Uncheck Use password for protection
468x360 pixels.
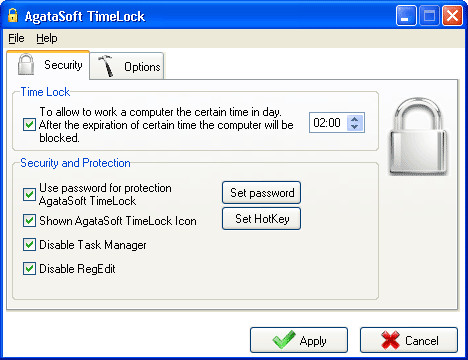click(29, 194)
